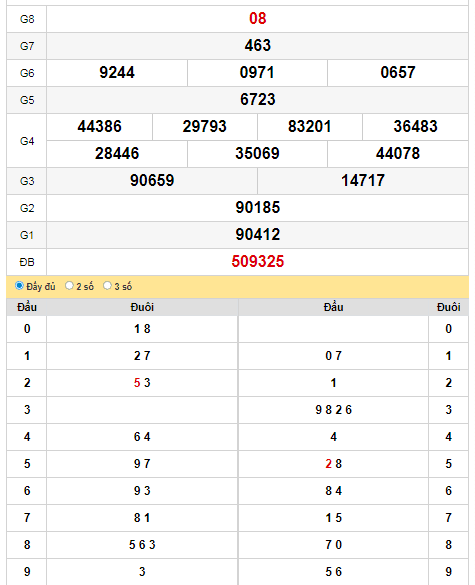475x585 pixels.
Task: Click the G2 prize number 90185
Action: [x=257, y=207]
